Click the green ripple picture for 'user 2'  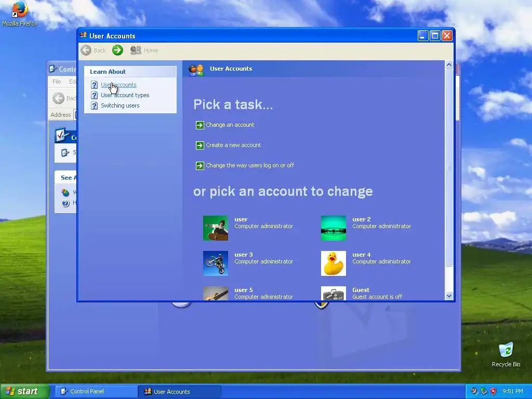[334, 228]
